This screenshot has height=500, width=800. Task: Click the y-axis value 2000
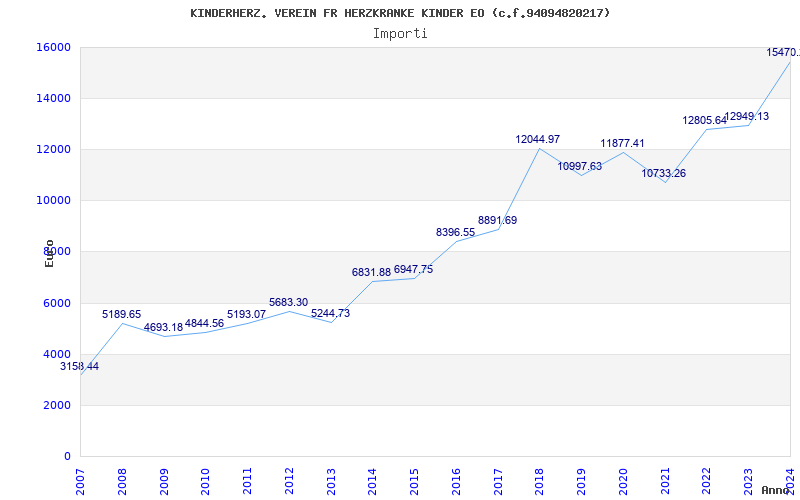[x=57, y=405]
